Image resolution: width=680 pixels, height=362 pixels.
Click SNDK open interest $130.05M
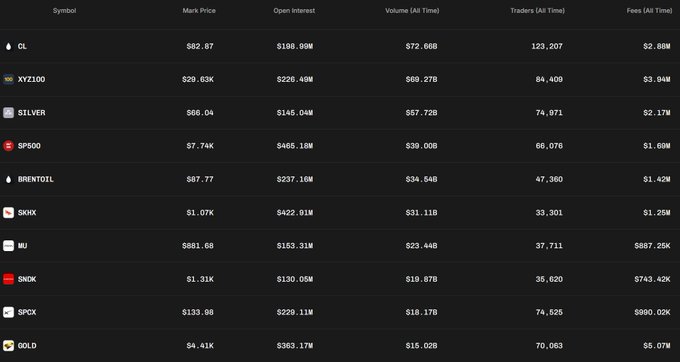[x=295, y=279]
